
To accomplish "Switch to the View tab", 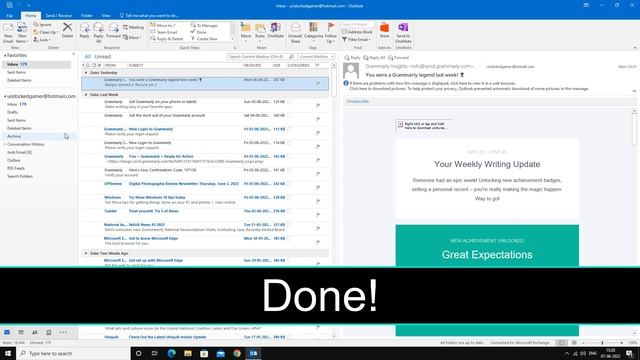I will pyautogui.click(x=106, y=16).
